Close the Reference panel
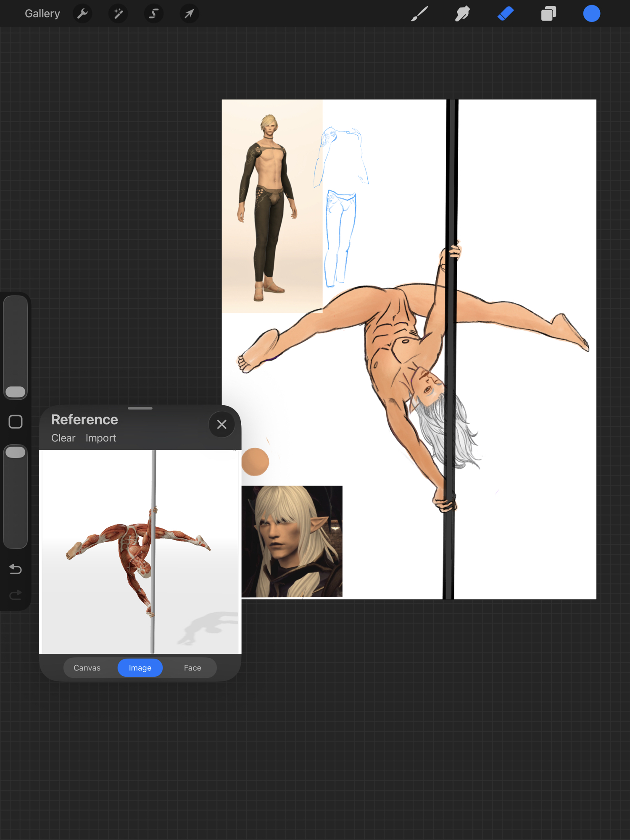This screenshot has height=840, width=630. click(221, 424)
